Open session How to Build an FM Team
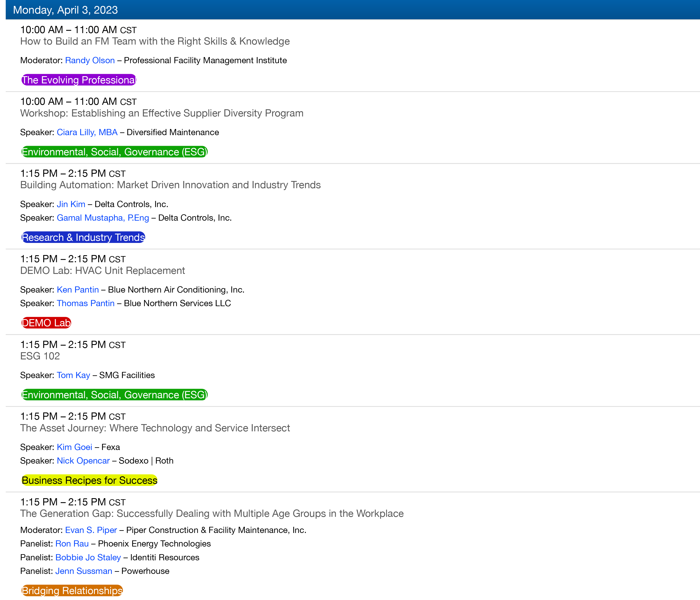Screen dimensions: 700x600 pos(155,41)
